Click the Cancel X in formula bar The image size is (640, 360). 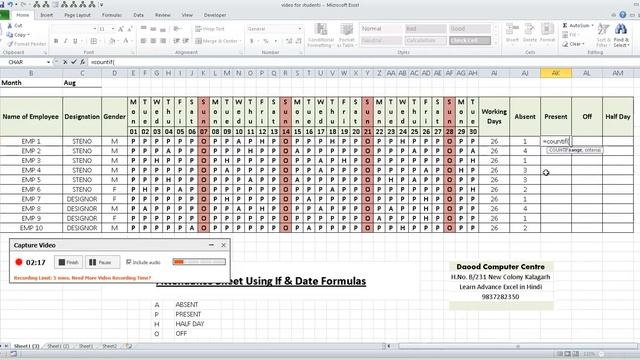click(65, 62)
